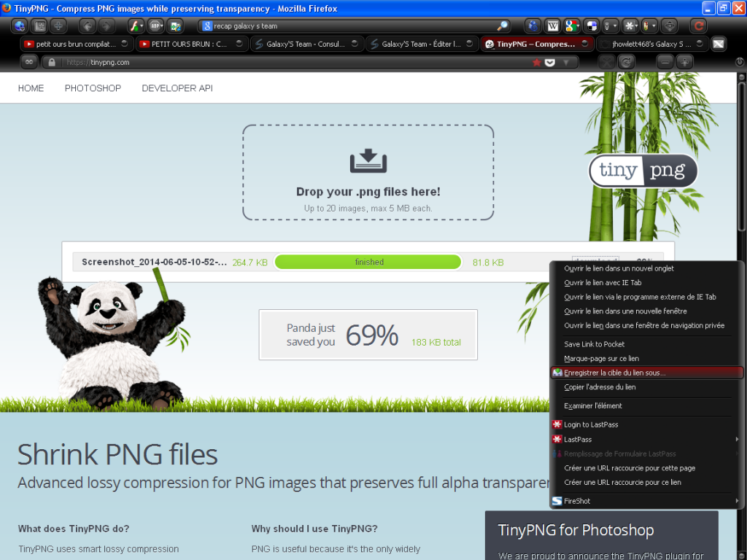This screenshot has width=747, height=560.
Task: Click the forward navigation arrow button
Action: pyautogui.click(x=107, y=26)
